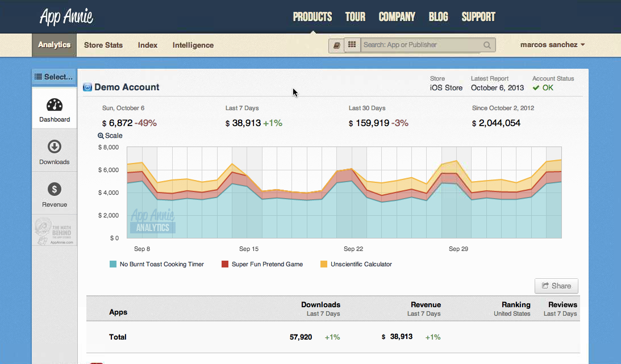Click the iOS Store label
This screenshot has width=621, height=364.
[446, 88]
